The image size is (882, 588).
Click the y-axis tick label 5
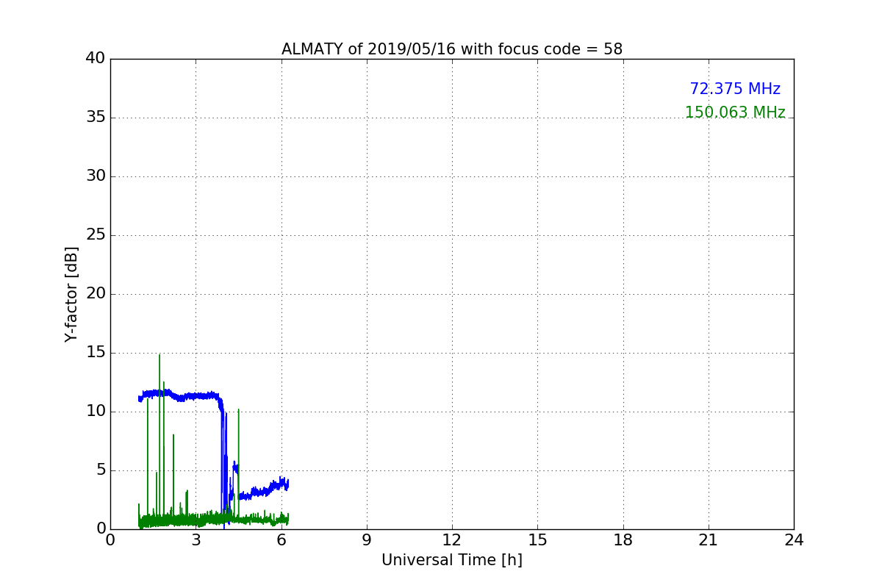[101, 470]
